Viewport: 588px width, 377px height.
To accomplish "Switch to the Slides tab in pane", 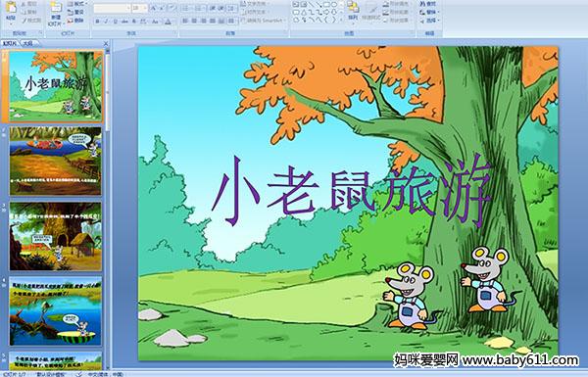I will (10, 43).
